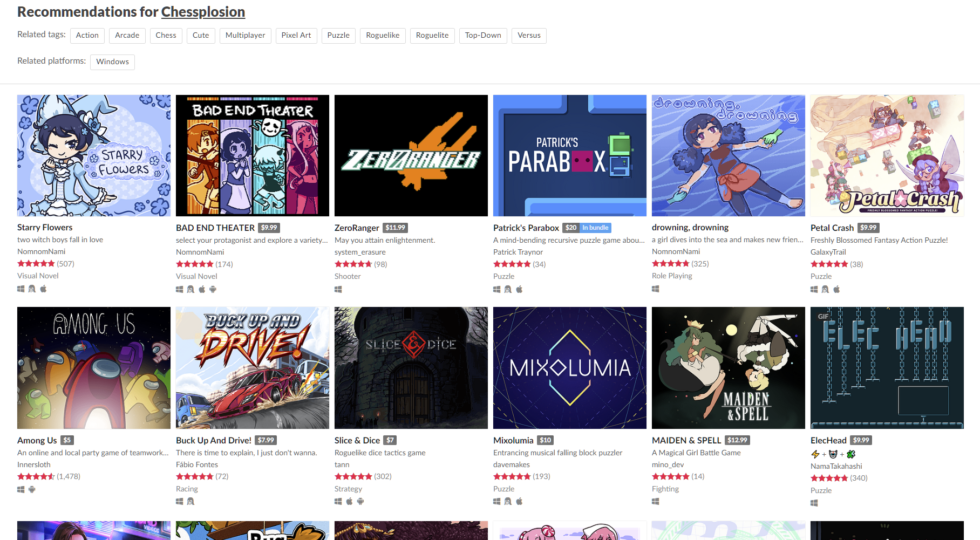Screen dimensions: 980x540
Task: Open ZeroRanger cover image
Action: [411, 155]
